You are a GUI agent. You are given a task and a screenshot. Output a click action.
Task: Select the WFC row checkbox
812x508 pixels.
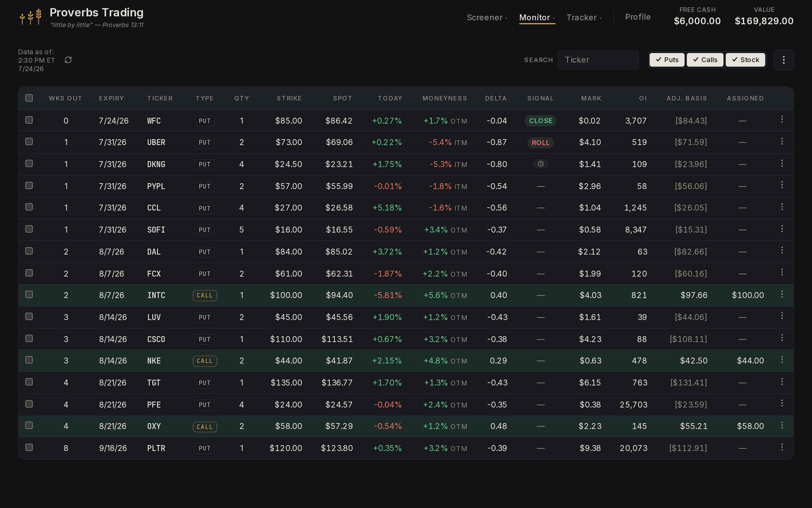29,120
